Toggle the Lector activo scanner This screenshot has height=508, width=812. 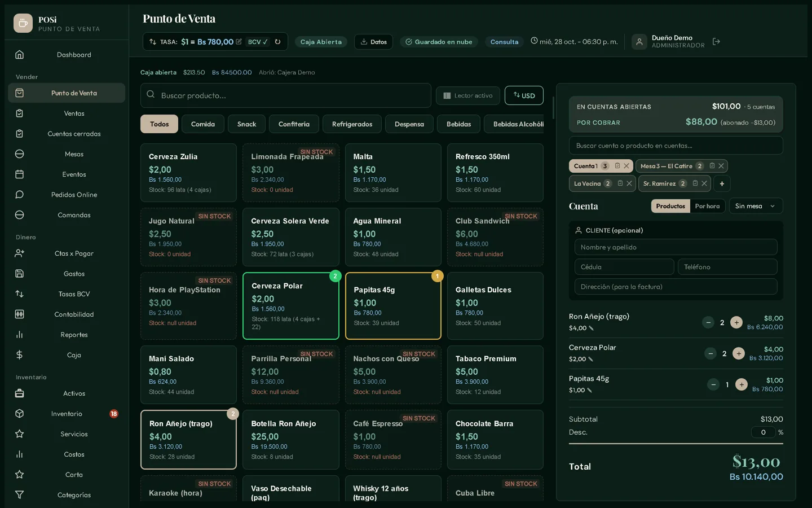tap(468, 95)
